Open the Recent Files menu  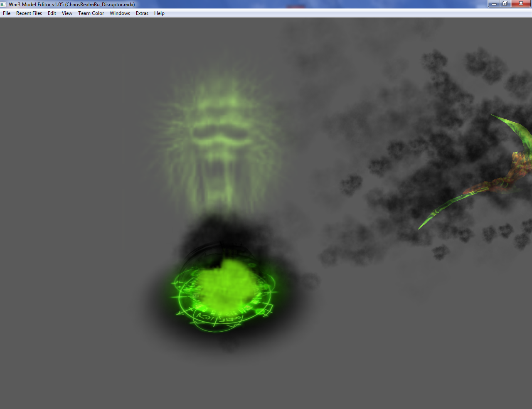click(x=29, y=13)
